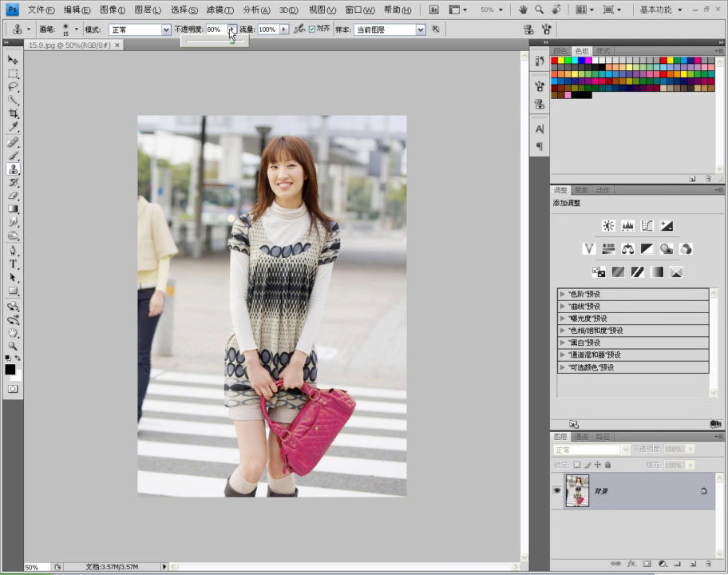The height and width of the screenshot is (575, 728).
Task: Toggle Quick Mask mode
Action: point(13,389)
